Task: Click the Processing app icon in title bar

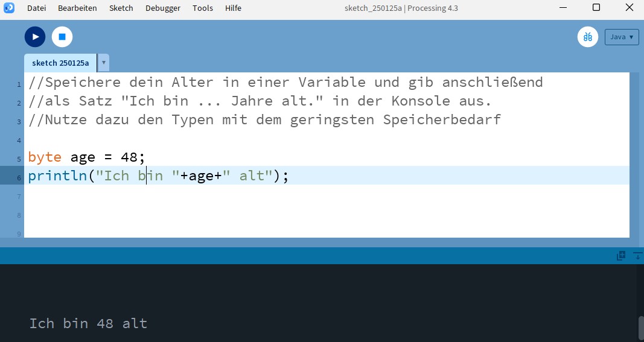Action: pos(9,8)
